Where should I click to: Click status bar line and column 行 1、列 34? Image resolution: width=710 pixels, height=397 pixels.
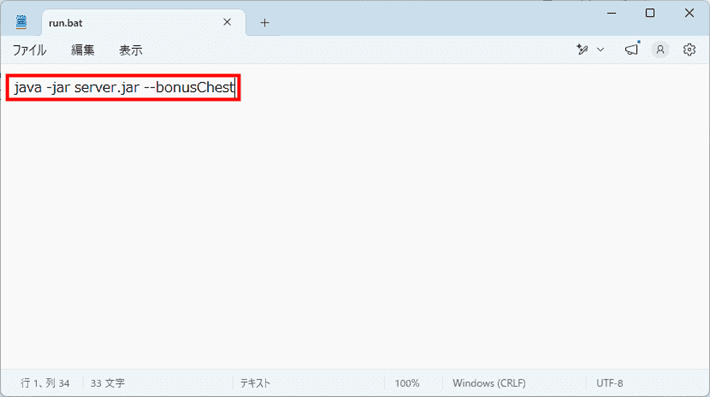[45, 383]
